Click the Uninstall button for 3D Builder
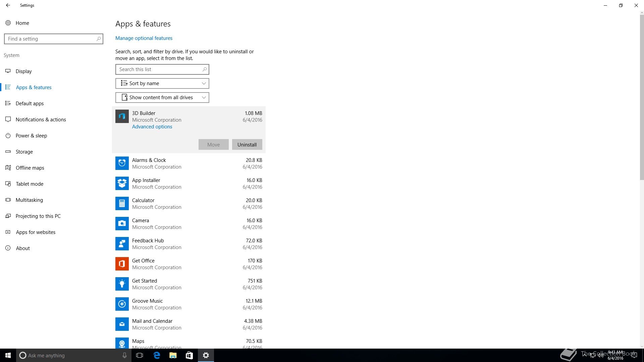Image resolution: width=644 pixels, height=362 pixels. [247, 145]
